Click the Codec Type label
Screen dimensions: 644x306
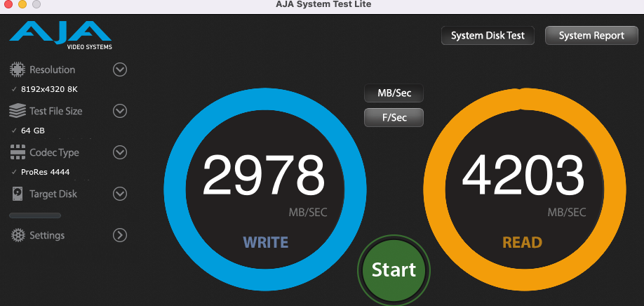tap(54, 153)
